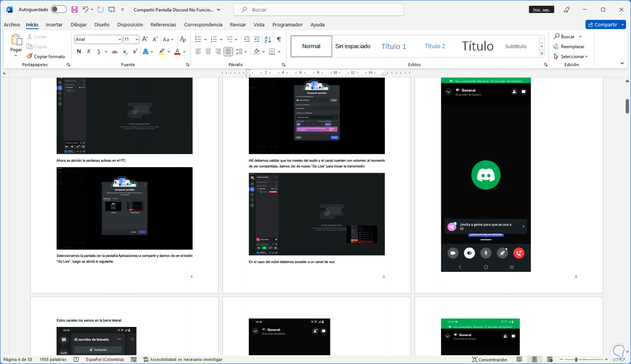This screenshot has width=631, height=364.
Task: Clear all formatting from selection
Action: click(183, 39)
